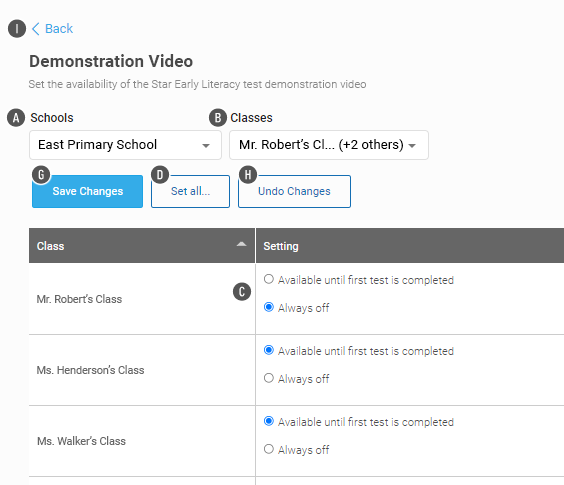Click the circled letter D marker on Set all
This screenshot has height=485, width=564.
coord(160,175)
